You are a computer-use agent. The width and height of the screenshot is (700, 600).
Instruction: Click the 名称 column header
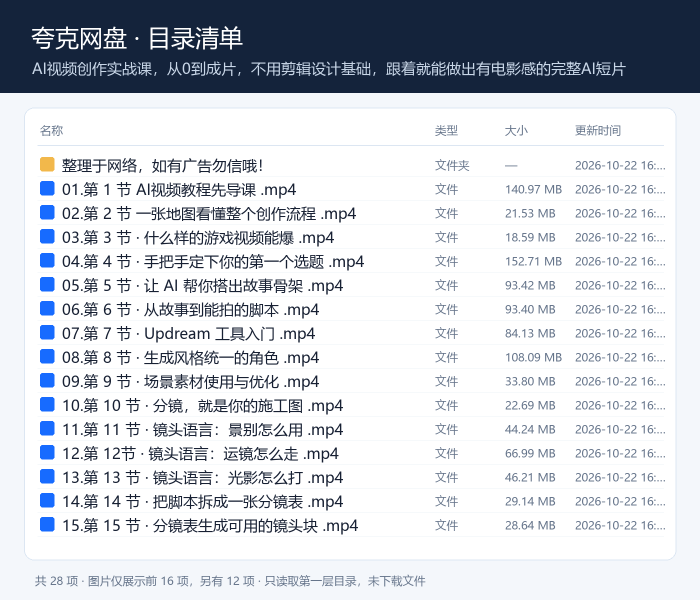point(51,130)
